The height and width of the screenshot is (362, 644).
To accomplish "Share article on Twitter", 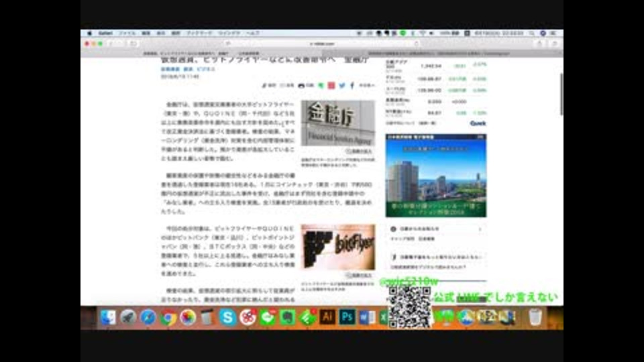I will coord(341,85).
